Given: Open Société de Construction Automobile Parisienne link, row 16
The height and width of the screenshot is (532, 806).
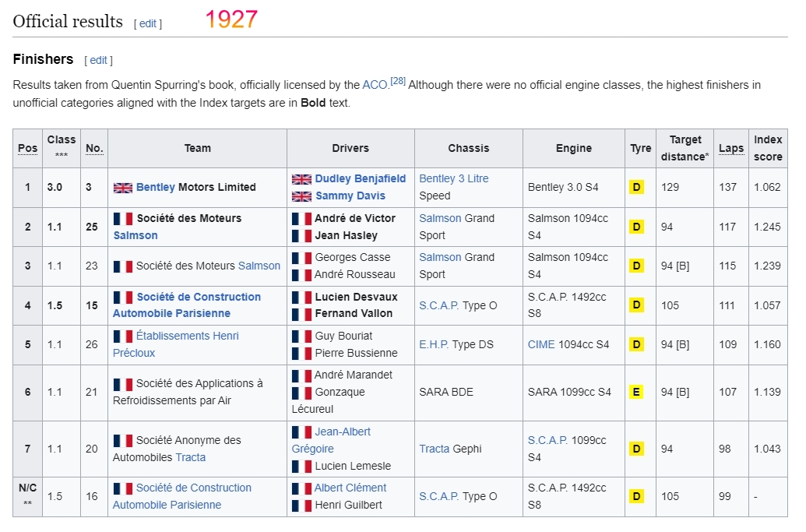Looking at the screenshot, I should tap(182, 496).
